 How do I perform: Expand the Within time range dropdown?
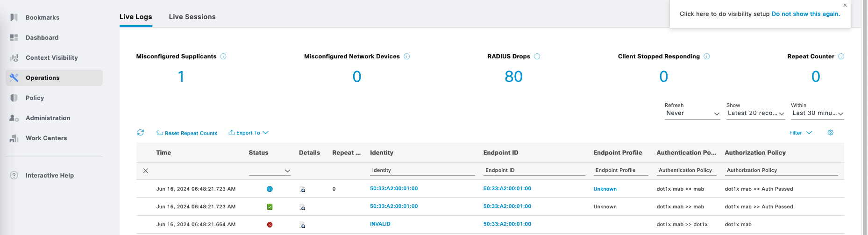[817, 114]
